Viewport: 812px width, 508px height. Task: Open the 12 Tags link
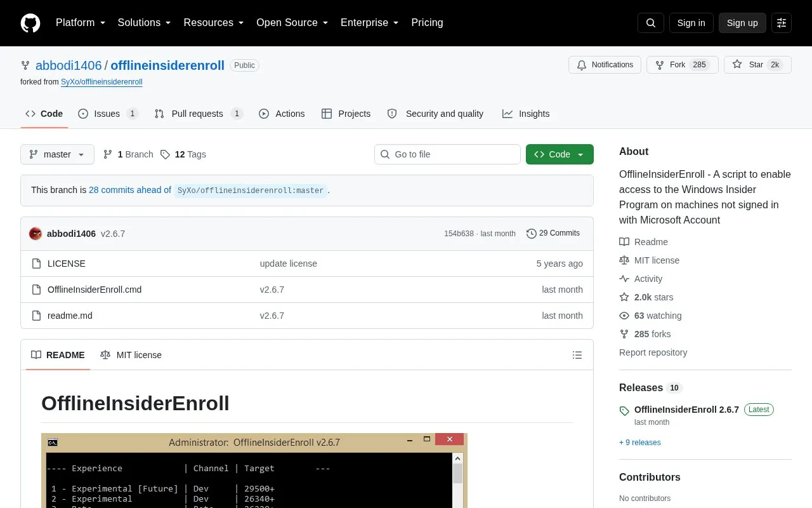pos(183,154)
